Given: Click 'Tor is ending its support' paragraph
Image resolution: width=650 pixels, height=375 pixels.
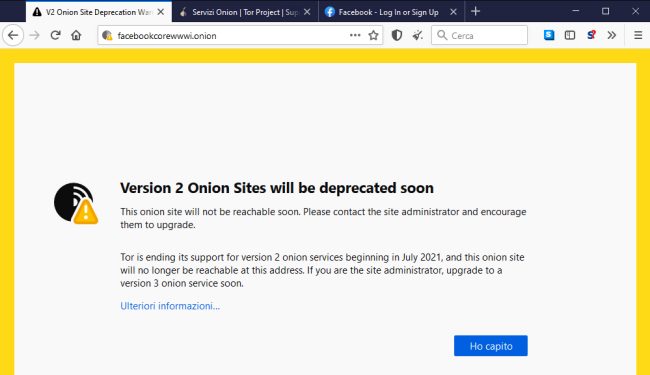Looking at the screenshot, I should (x=323, y=270).
